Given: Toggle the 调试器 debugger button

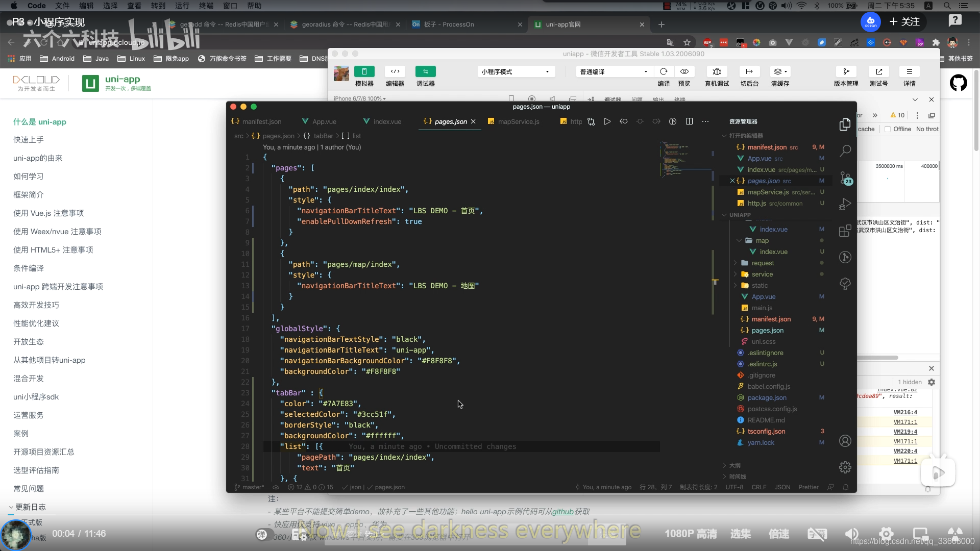Looking at the screenshot, I should (425, 71).
